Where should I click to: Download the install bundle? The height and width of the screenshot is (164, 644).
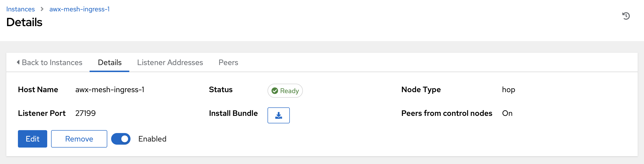tap(278, 115)
